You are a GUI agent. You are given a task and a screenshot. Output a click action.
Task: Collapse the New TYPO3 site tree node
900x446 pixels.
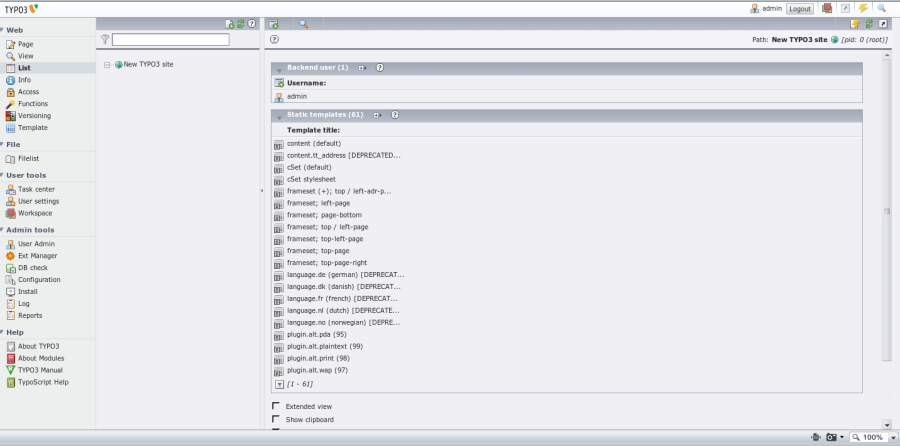(107, 65)
